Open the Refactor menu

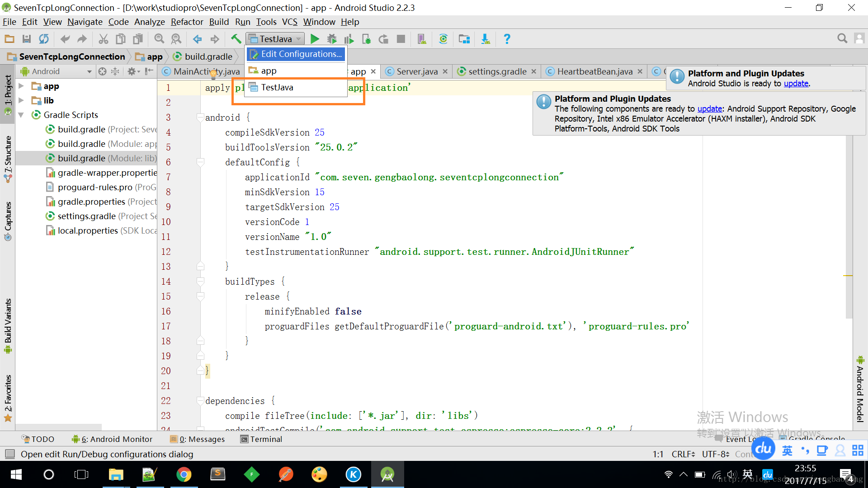point(187,22)
